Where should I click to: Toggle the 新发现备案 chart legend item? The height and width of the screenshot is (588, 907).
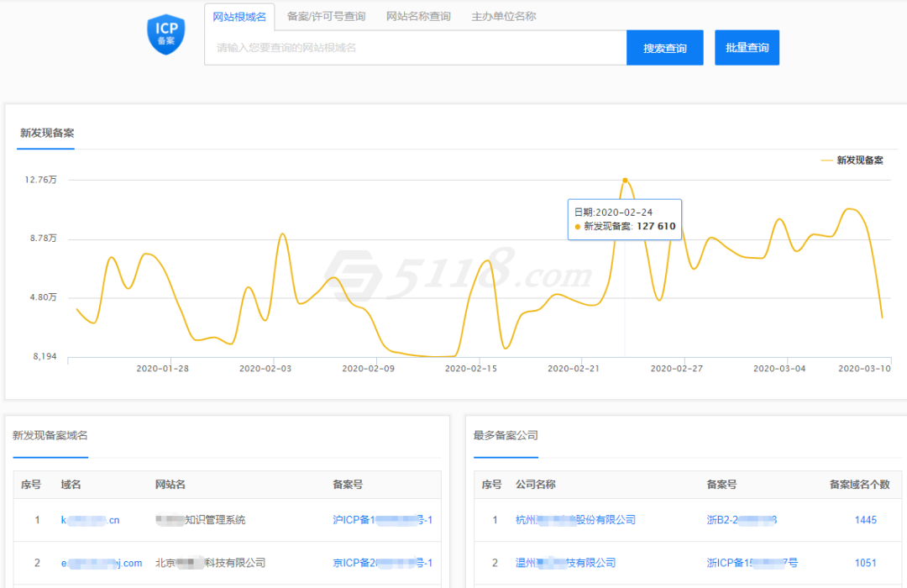[x=852, y=160]
